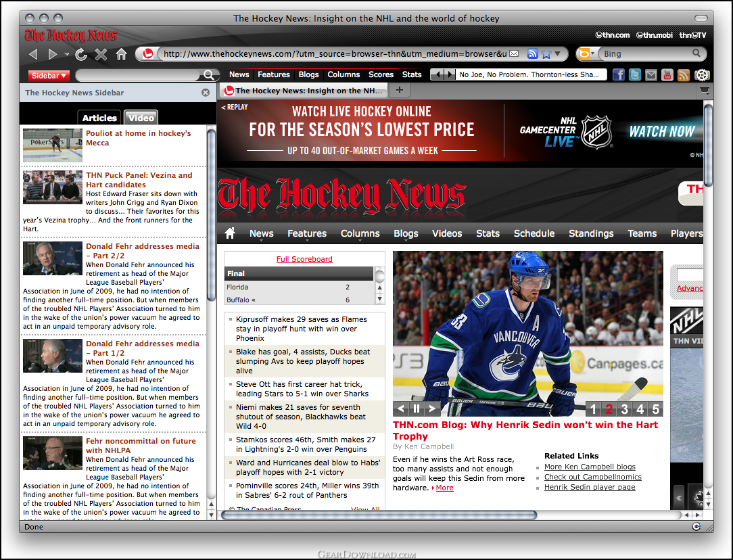
Task: Select The Hockey News browser tab
Action: (x=304, y=90)
